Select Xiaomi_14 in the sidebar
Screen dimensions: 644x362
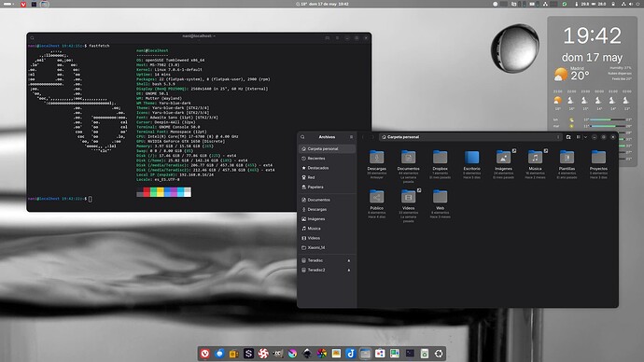[327, 247]
